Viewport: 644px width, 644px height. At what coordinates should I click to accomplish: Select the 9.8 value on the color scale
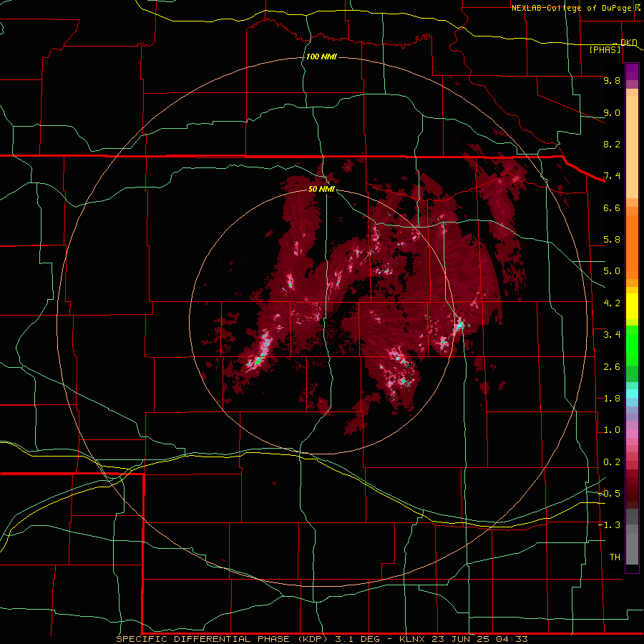coord(612,80)
